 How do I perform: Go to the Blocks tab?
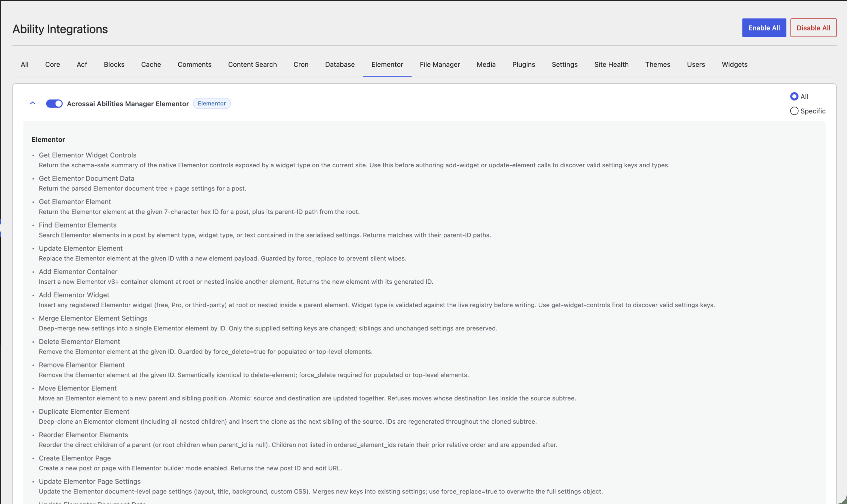114,64
